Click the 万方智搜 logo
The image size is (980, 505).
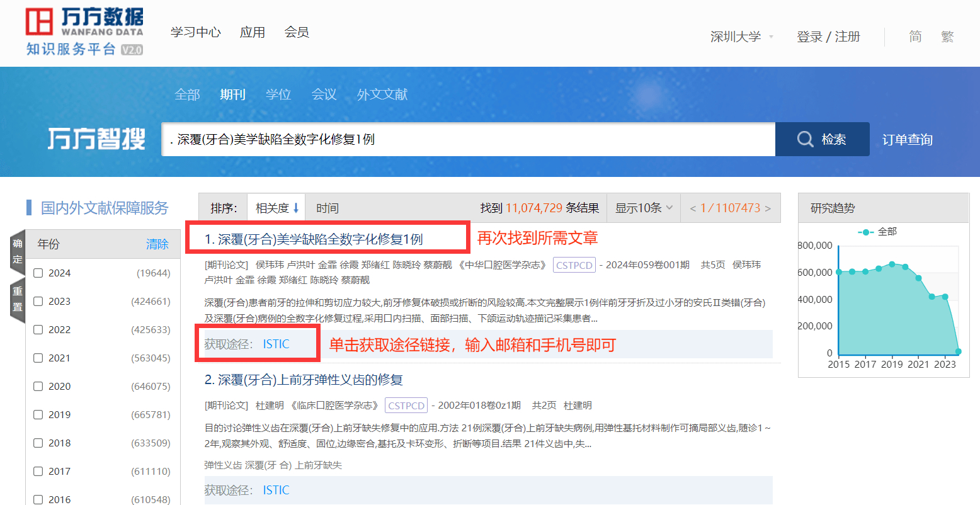[x=97, y=139]
